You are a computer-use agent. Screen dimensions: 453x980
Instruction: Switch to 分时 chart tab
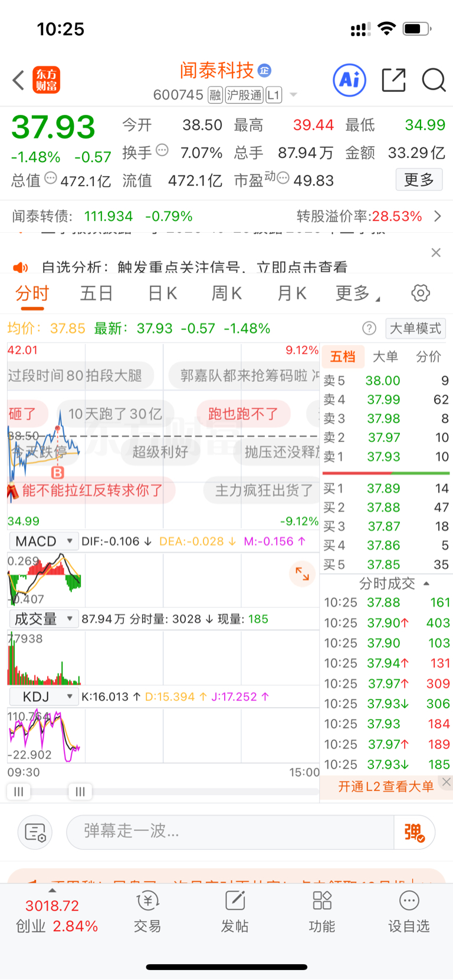click(32, 293)
